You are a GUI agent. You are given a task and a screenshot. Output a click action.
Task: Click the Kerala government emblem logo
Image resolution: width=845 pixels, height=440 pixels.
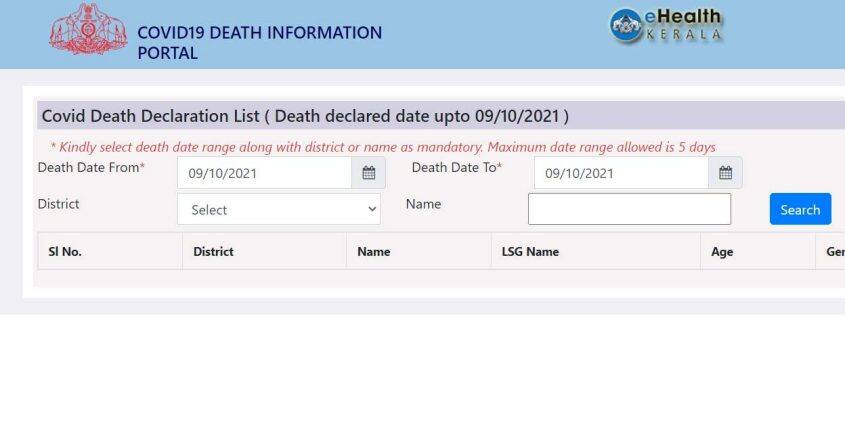(89, 31)
